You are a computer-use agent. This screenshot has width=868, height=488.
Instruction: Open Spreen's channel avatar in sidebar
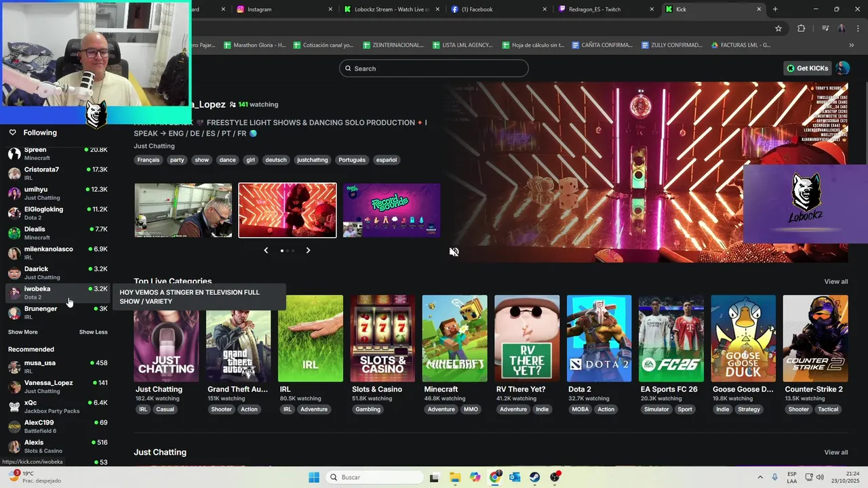tap(14, 154)
